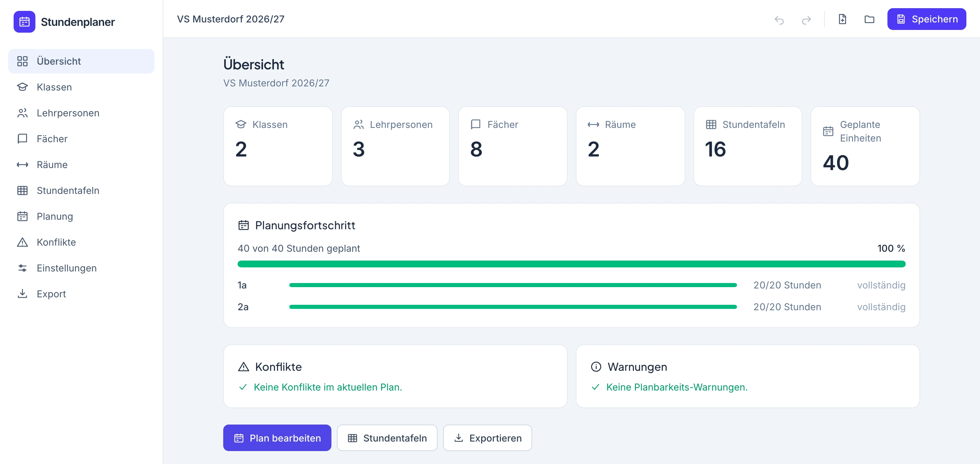The width and height of the screenshot is (980, 464).
Task: Click the VS Musterdorf 2026/27 header title
Action: coord(231,19)
